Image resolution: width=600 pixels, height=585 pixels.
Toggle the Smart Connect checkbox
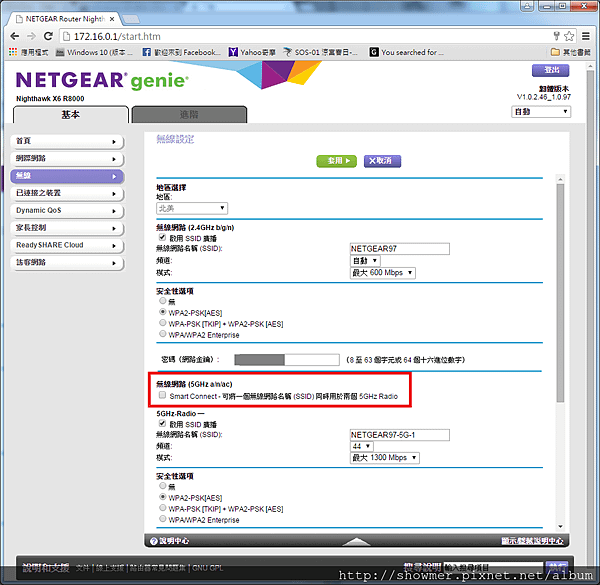163,395
